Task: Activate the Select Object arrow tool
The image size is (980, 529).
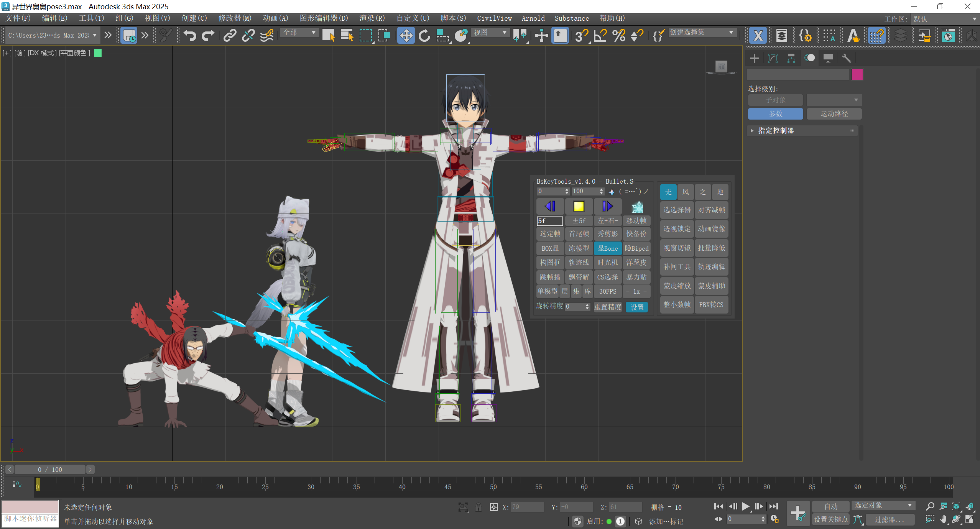Action: (329, 35)
